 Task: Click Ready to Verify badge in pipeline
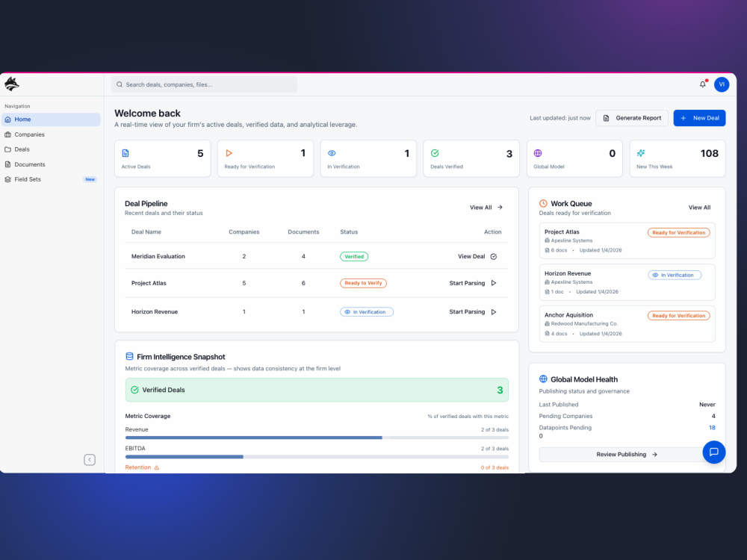pos(364,283)
